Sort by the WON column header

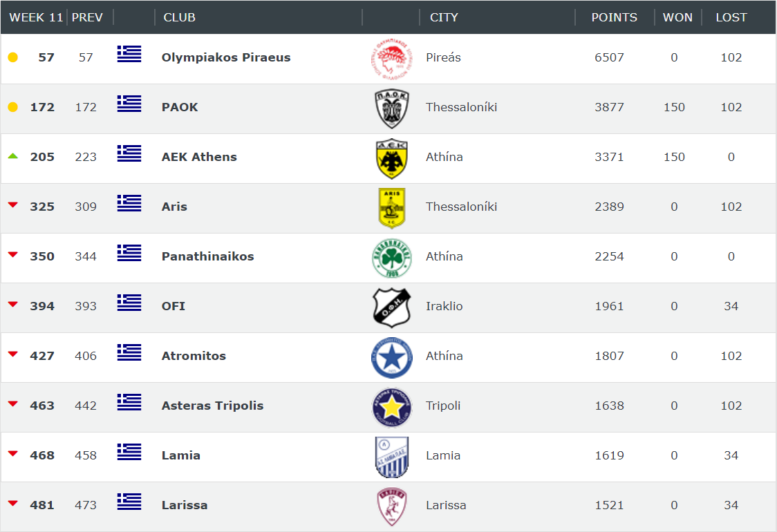pyautogui.click(x=677, y=17)
